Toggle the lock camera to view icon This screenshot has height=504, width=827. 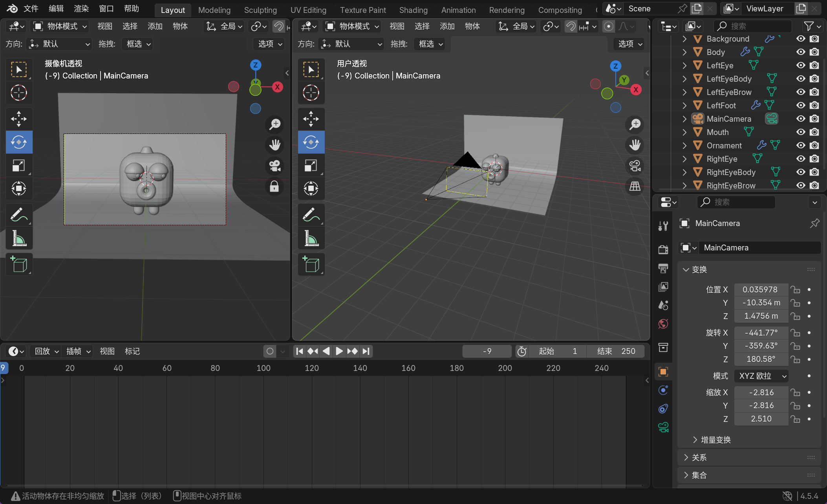(x=274, y=186)
